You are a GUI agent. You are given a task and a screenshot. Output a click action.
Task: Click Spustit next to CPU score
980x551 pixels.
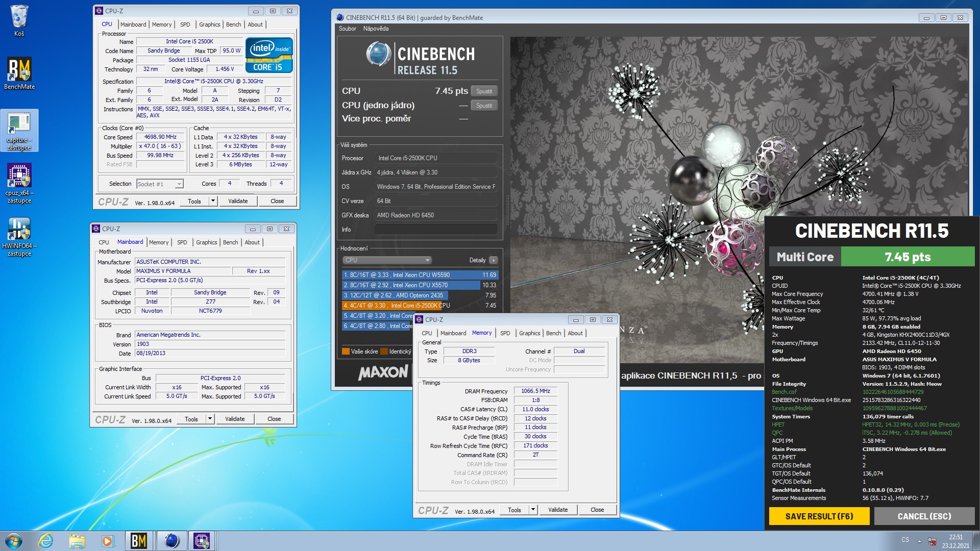pos(484,91)
